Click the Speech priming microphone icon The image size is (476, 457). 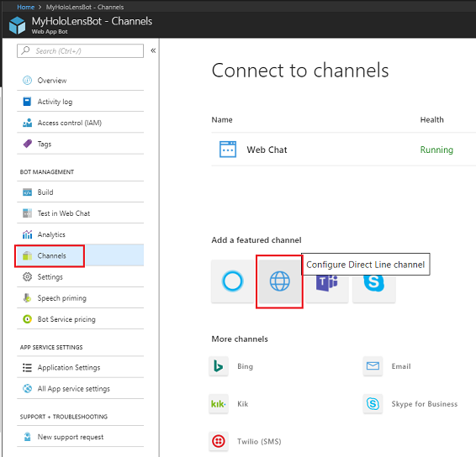click(x=27, y=298)
